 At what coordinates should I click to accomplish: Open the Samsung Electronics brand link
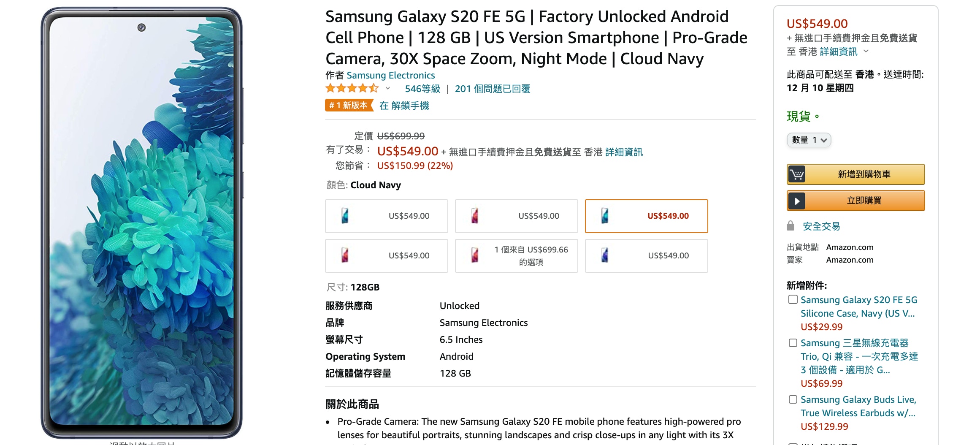click(x=390, y=76)
